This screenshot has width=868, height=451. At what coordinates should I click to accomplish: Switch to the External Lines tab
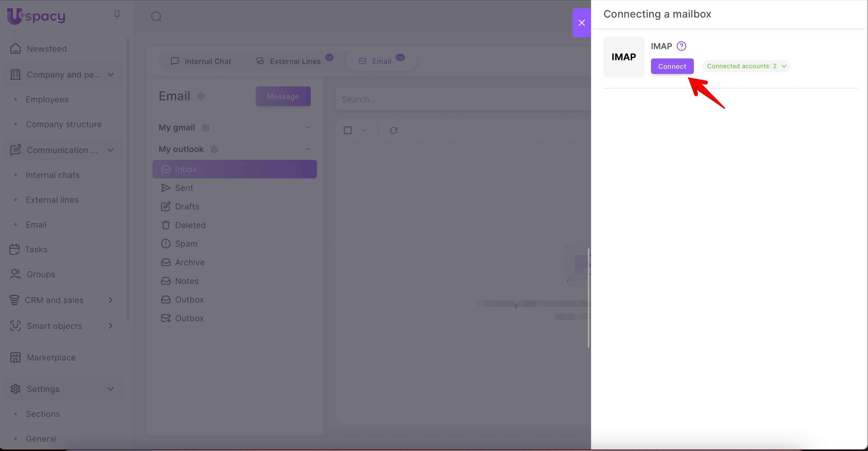[289, 61]
